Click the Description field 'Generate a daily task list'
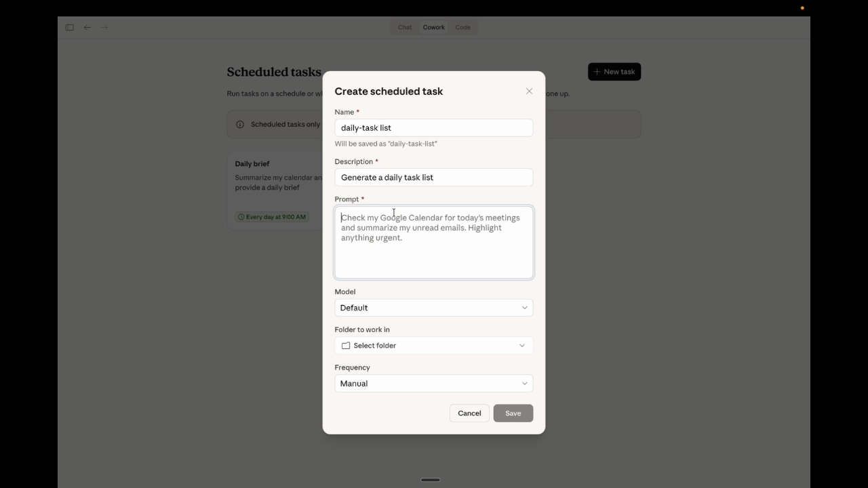 click(x=433, y=177)
